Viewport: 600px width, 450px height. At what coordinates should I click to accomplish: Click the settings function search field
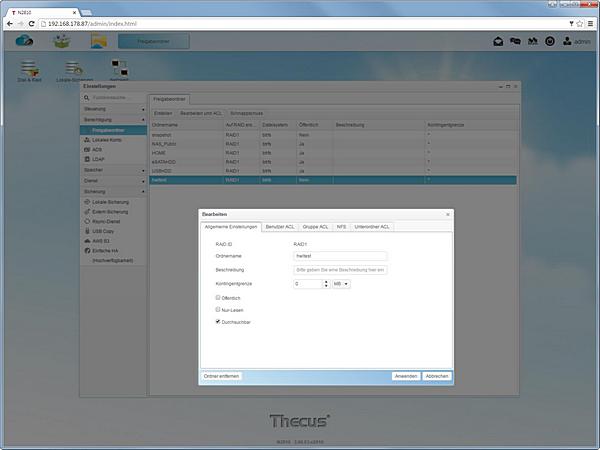[117, 98]
